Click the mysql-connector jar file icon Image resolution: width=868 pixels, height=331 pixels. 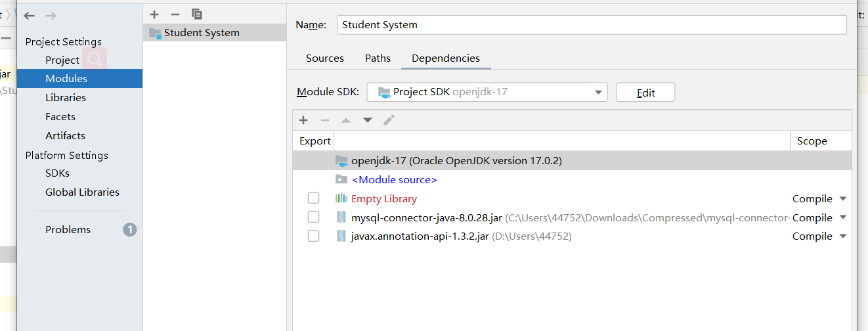click(x=341, y=217)
